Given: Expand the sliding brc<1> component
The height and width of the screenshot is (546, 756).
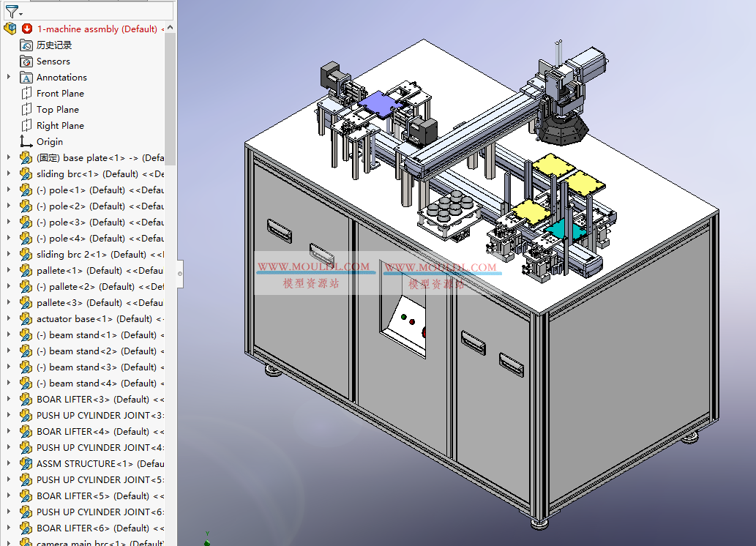Looking at the screenshot, I should coord(9,174).
